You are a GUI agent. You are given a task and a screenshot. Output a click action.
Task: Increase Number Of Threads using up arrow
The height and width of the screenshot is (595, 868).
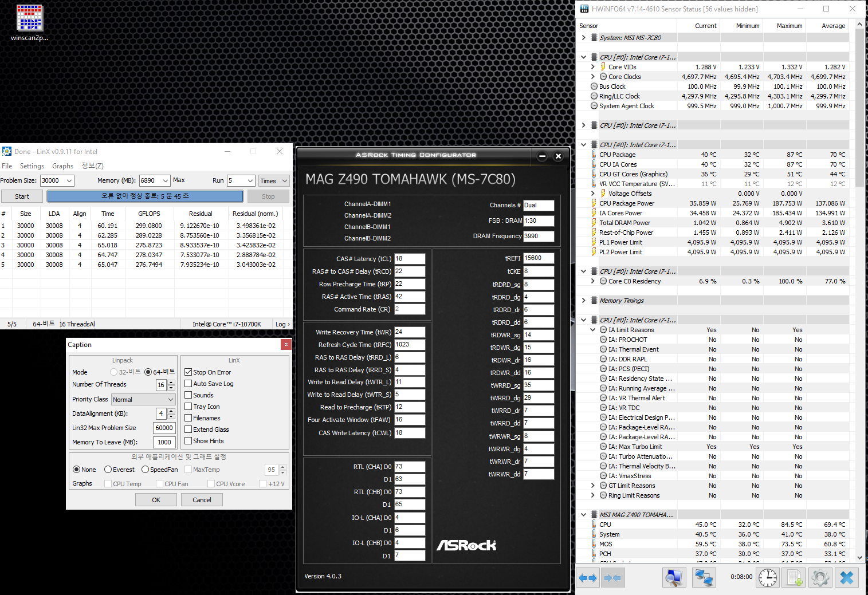coord(171,382)
